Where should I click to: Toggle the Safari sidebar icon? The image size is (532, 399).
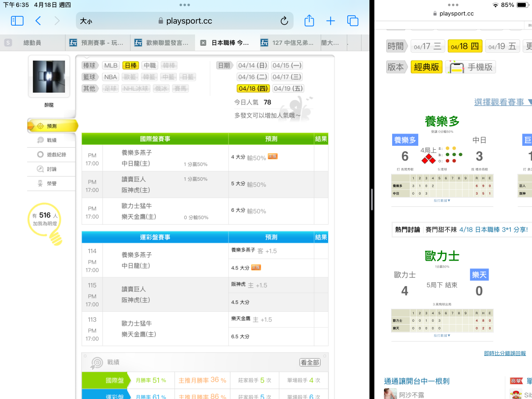pyautogui.click(x=17, y=21)
